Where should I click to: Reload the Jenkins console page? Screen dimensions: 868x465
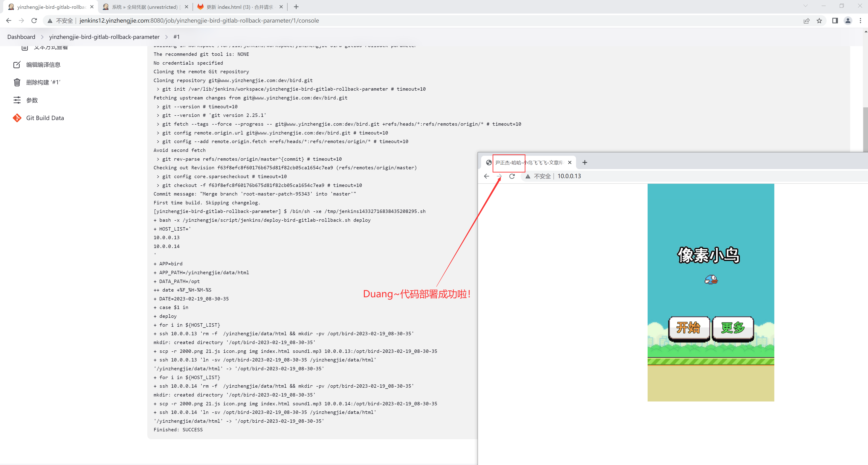(x=34, y=21)
